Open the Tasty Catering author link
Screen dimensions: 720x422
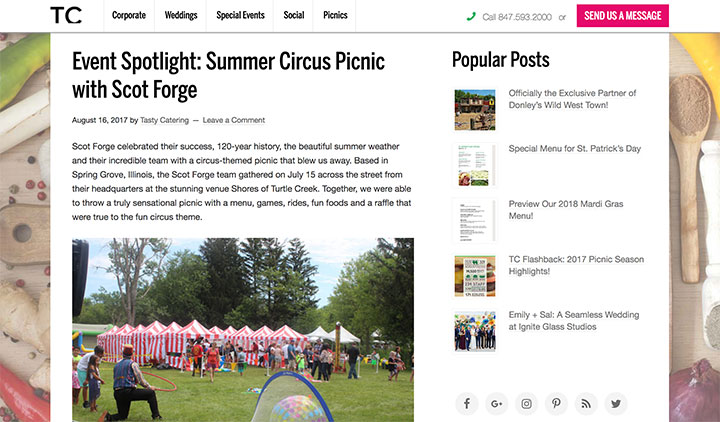[164, 120]
